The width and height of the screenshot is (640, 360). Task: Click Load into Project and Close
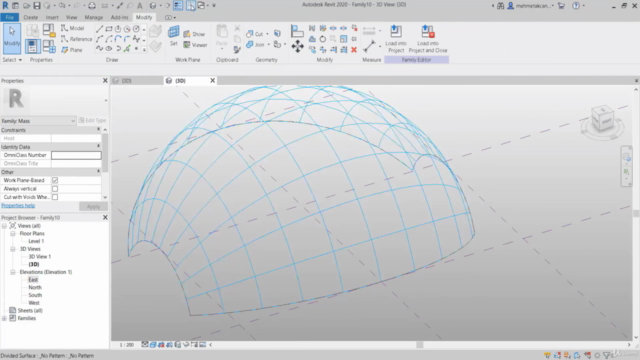(x=428, y=39)
